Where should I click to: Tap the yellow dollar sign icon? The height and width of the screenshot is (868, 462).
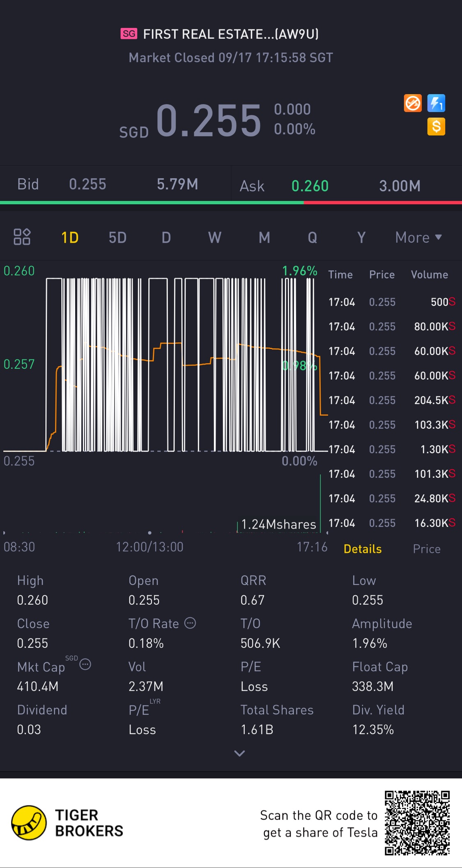[436, 127]
